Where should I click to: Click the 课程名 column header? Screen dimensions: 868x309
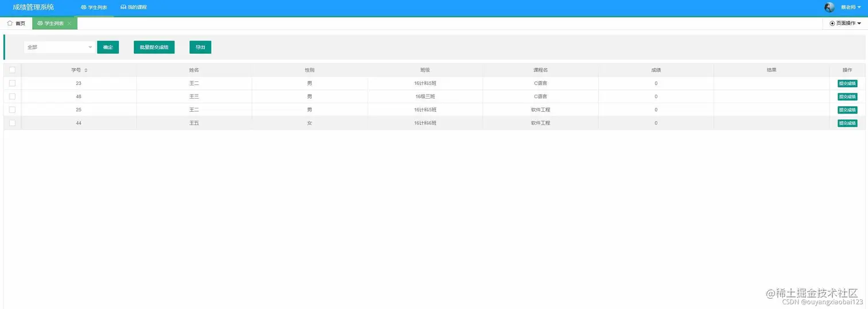click(540, 70)
